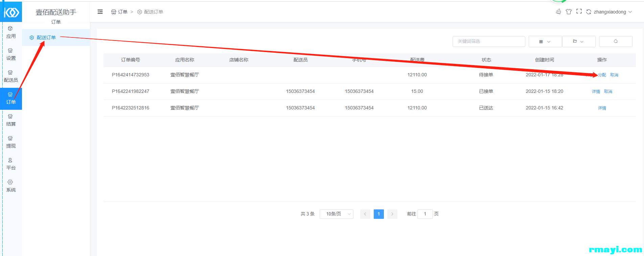Open the 10条/页 page size dropdown
This screenshot has width=644, height=256.
pos(337,214)
